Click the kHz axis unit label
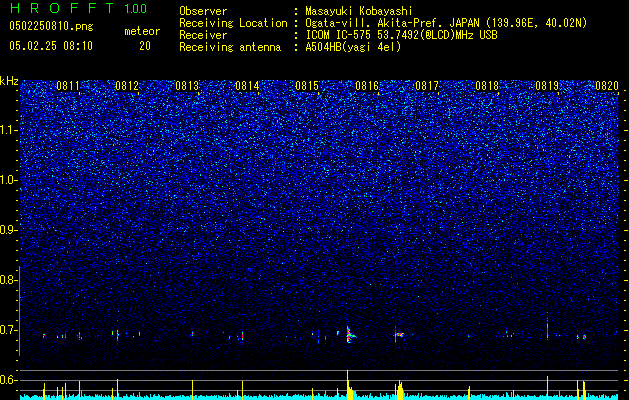Viewport: 629px width, 400px height. (9, 81)
